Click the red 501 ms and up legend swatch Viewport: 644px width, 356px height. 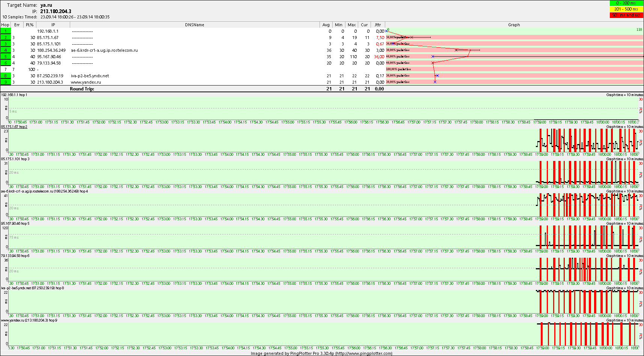[x=626, y=15]
